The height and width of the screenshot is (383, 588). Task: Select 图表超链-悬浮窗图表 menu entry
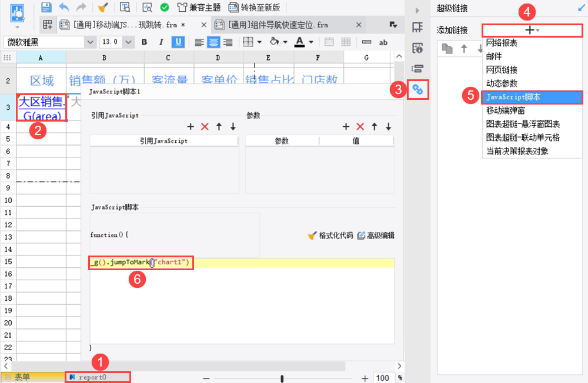click(523, 124)
